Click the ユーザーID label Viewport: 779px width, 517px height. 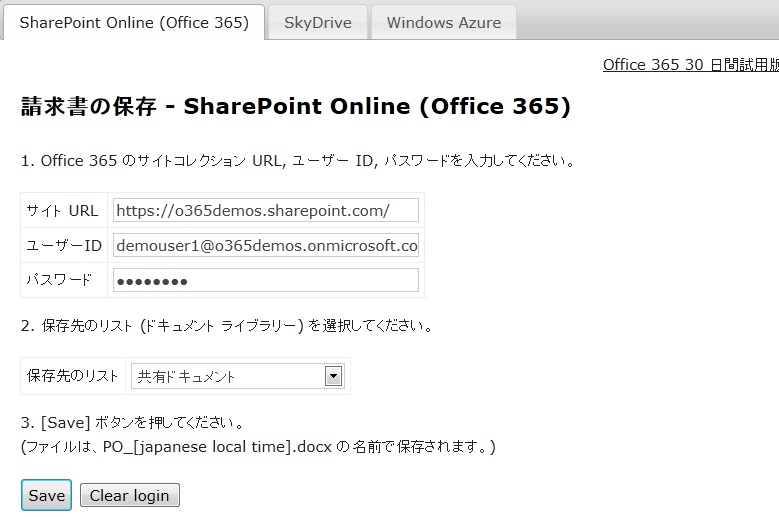[64, 245]
